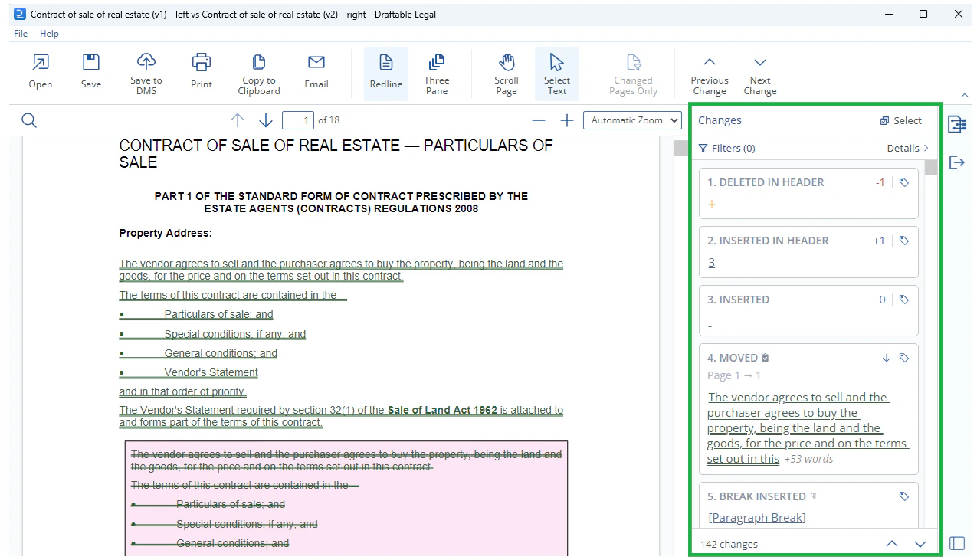The image size is (977, 560).
Task: Click the search magnifier icon
Action: (29, 120)
